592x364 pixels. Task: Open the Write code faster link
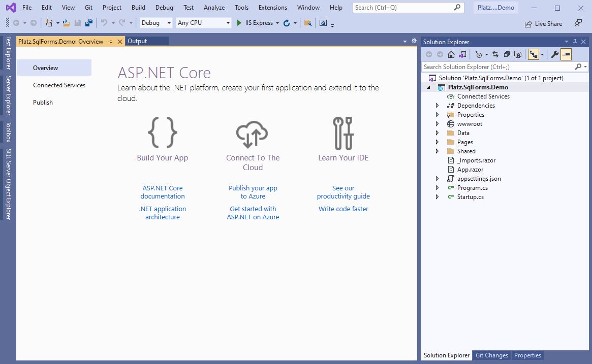pos(343,209)
